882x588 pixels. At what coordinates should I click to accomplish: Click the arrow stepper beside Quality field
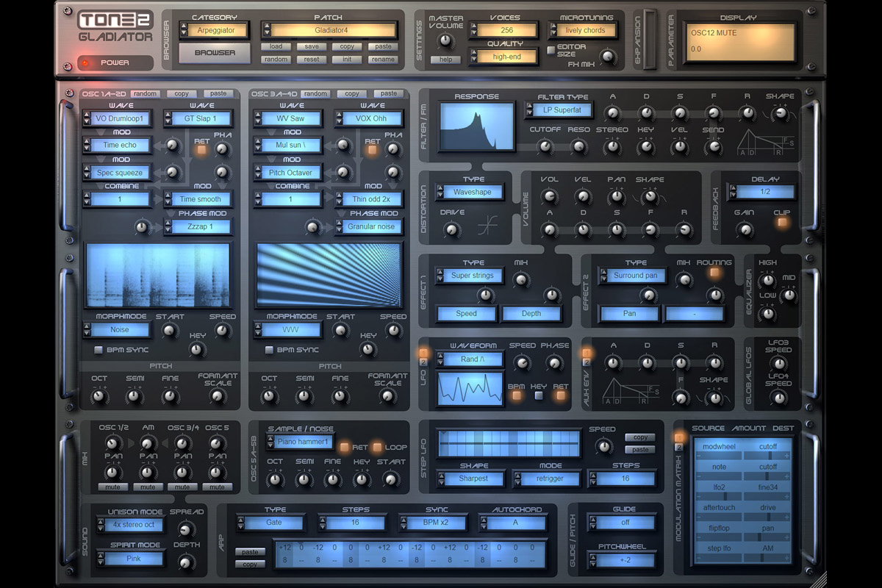coord(473,57)
